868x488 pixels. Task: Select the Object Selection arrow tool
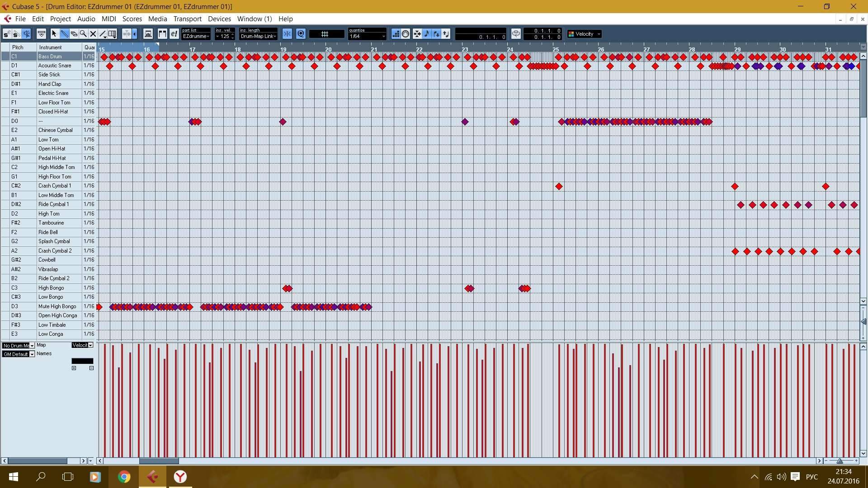[x=54, y=34]
